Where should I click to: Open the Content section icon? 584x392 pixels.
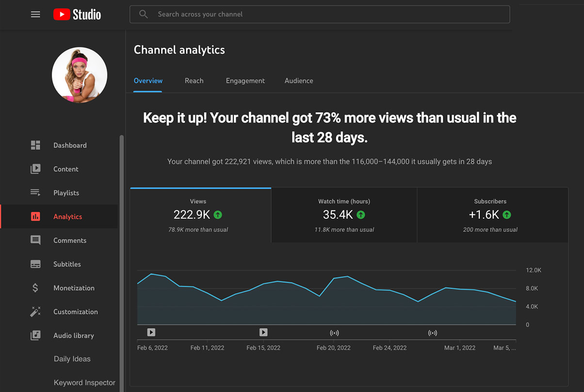coord(35,169)
